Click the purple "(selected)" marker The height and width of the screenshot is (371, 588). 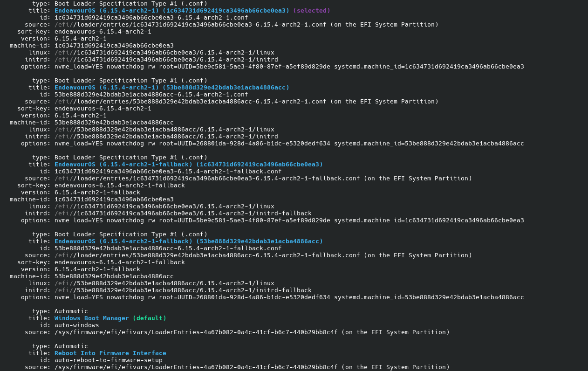click(312, 10)
